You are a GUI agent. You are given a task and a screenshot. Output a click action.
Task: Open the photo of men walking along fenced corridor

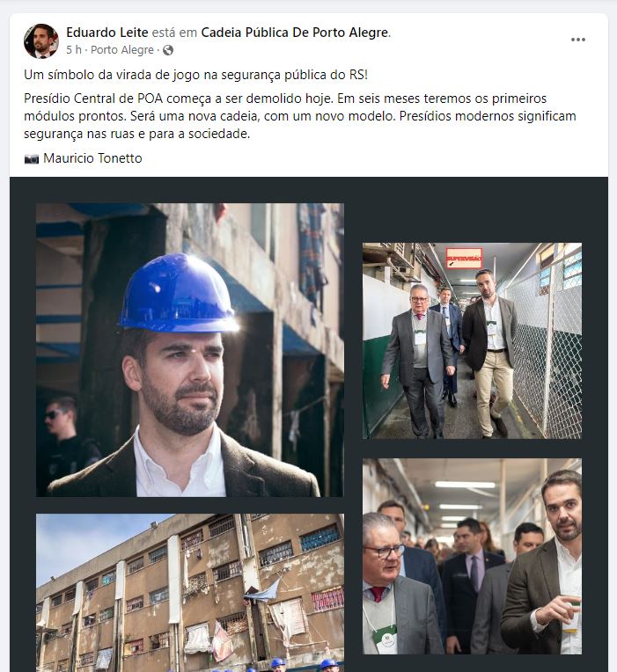[x=472, y=340]
